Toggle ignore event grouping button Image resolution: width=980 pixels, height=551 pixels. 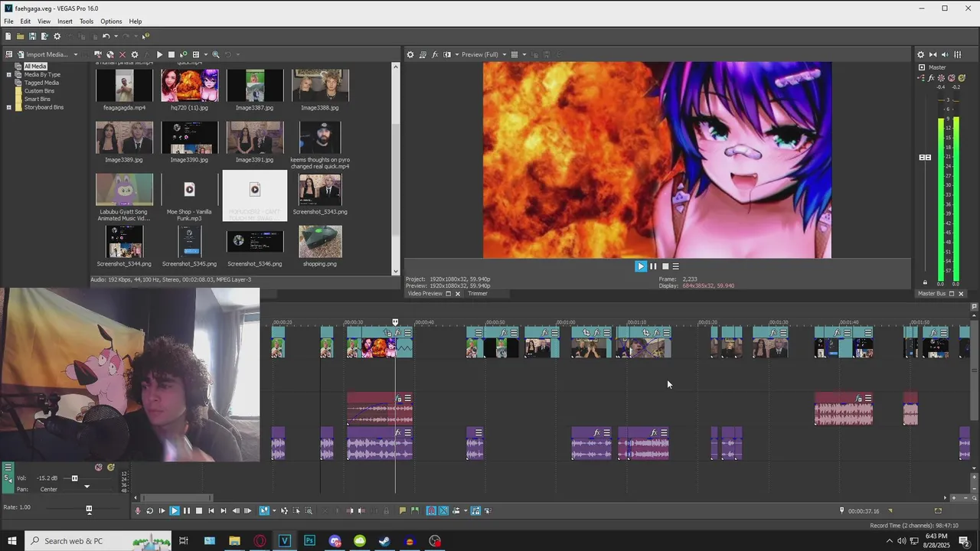pos(488,510)
